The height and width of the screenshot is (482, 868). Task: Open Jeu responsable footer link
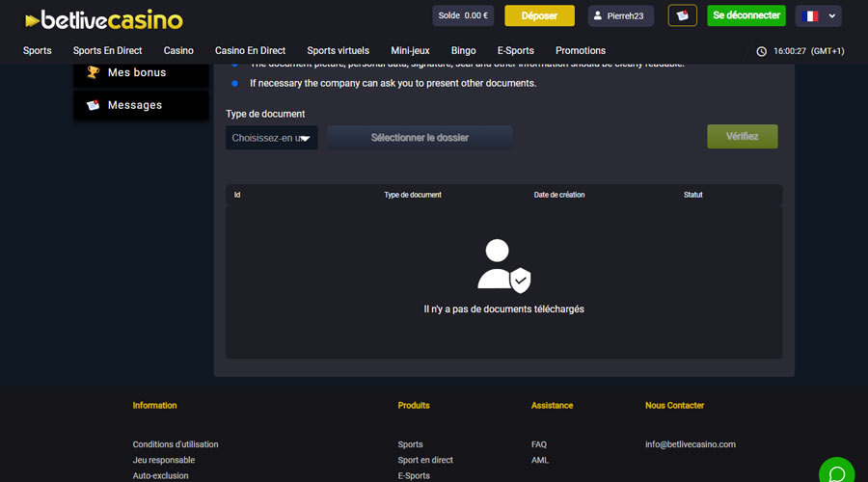pyautogui.click(x=164, y=460)
